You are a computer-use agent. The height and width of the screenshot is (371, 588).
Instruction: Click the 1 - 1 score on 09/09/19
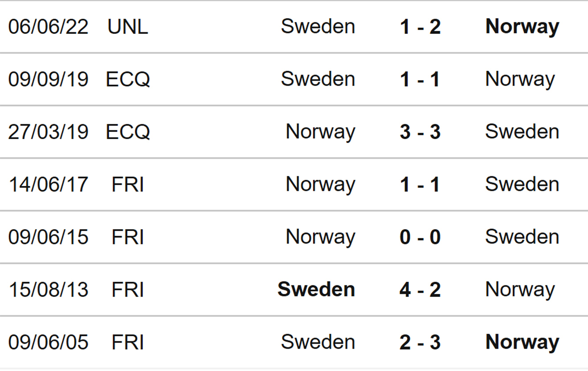[420, 80]
